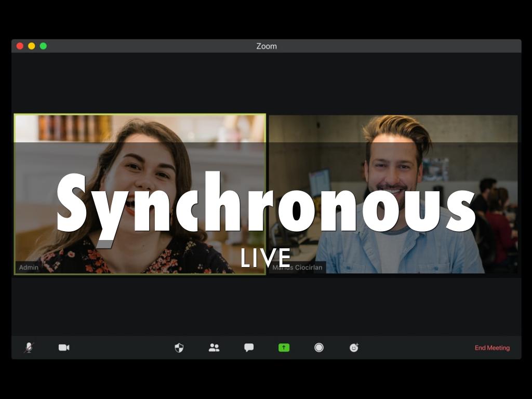
Task: Close the Zoom window with the red button
Action: 20,46
